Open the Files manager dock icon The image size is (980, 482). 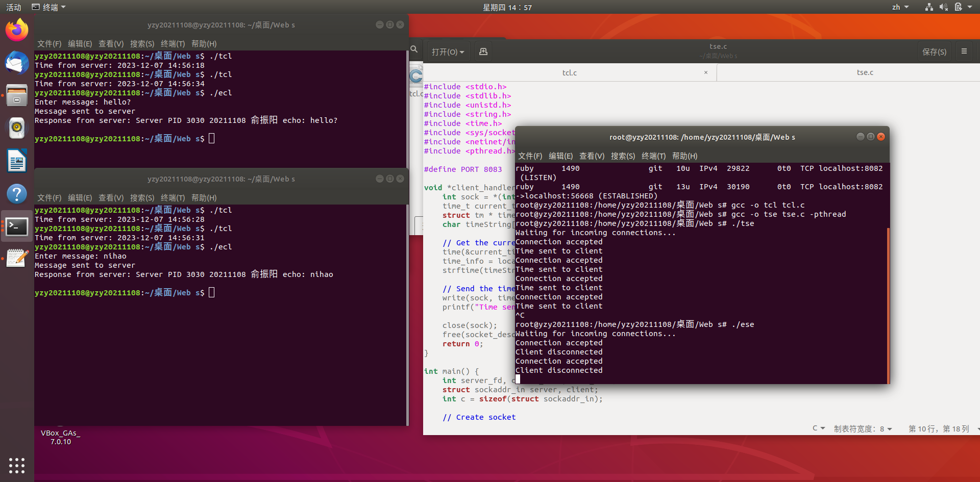click(17, 95)
